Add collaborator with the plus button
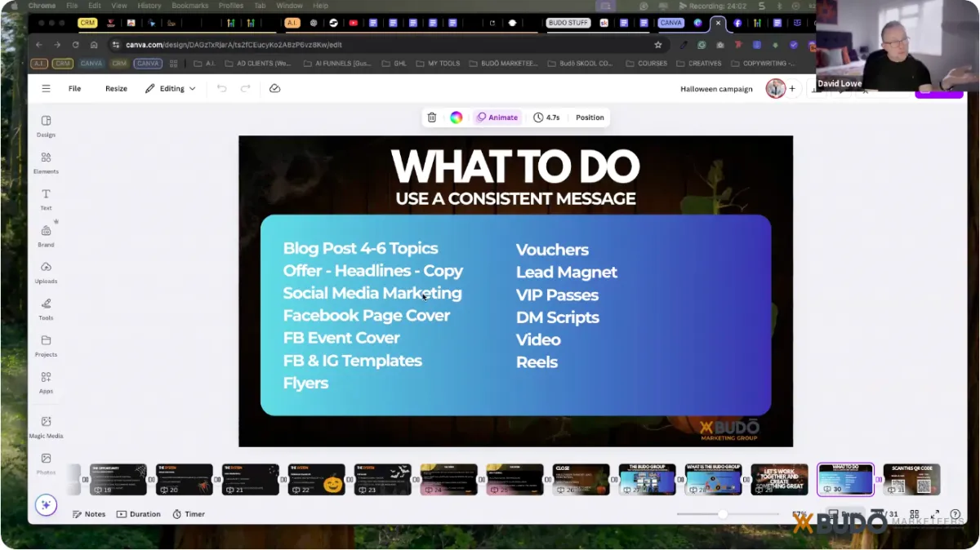980x550 pixels. (x=791, y=88)
